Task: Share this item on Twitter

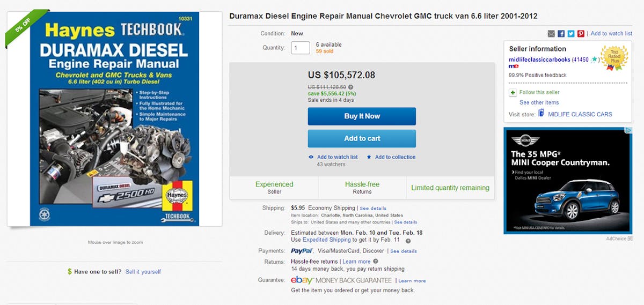Action: (571, 34)
